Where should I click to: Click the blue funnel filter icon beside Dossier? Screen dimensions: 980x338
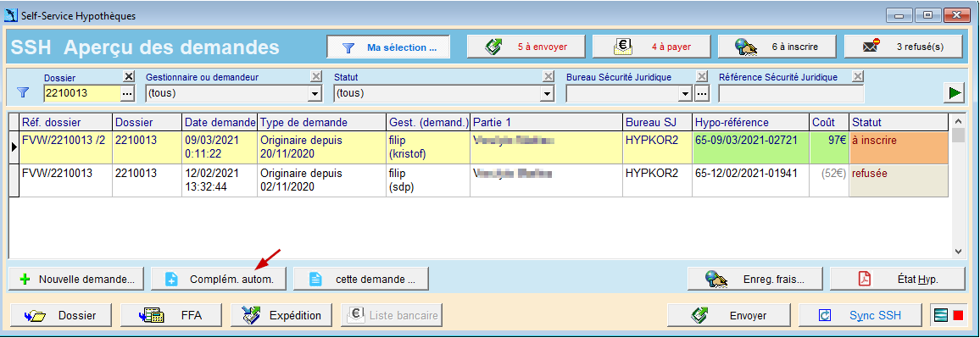click(x=23, y=93)
